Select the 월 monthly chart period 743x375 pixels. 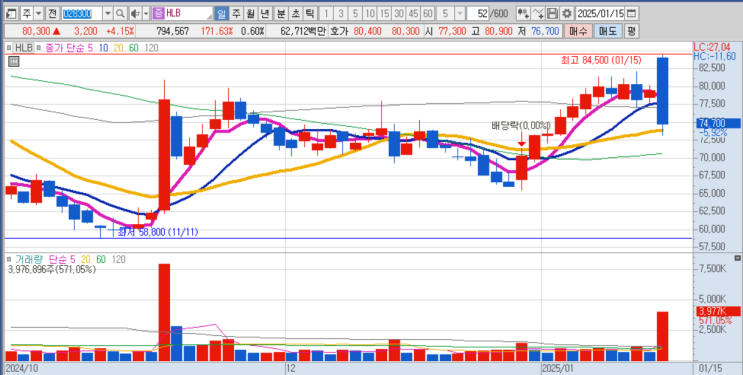pos(250,13)
